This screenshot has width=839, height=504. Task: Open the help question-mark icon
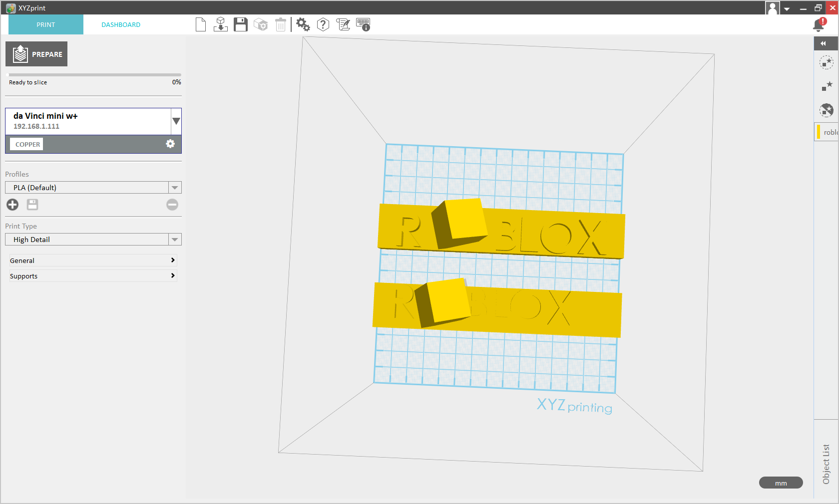pos(323,24)
